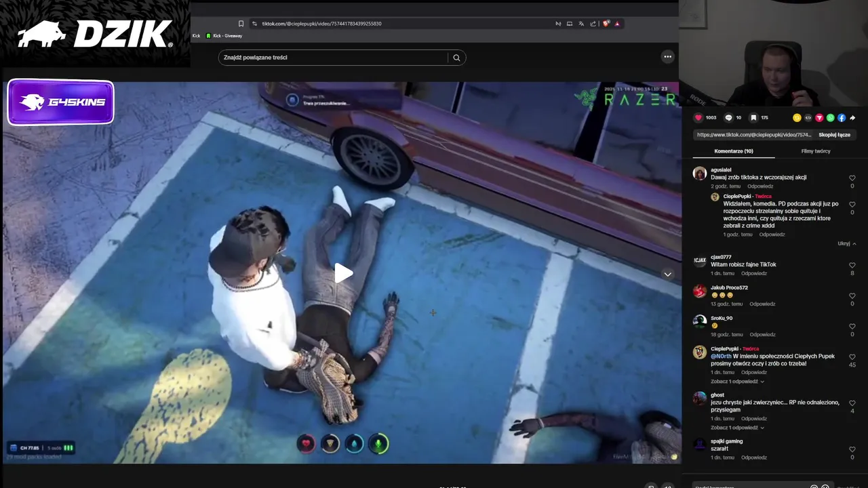
Task: Reply to cjax0777's comment
Action: coord(754,274)
